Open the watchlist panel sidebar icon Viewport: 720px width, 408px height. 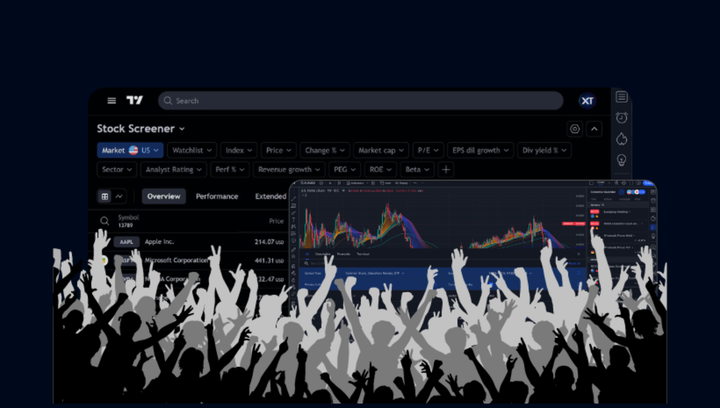622,97
